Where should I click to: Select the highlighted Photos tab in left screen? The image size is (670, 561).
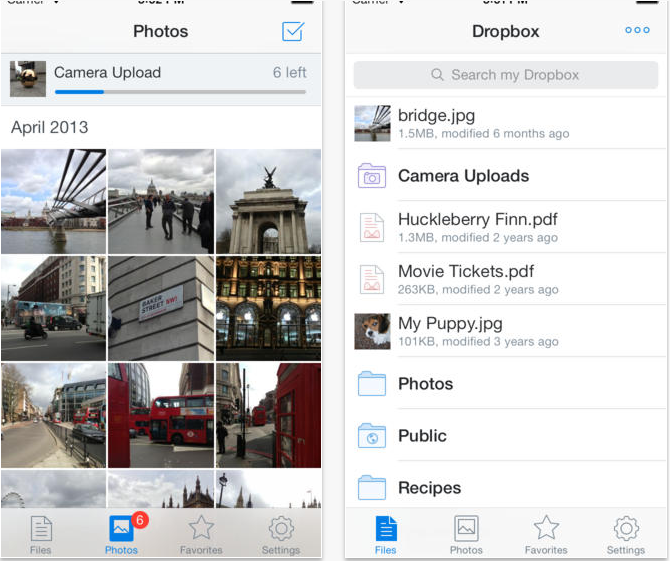point(121,535)
